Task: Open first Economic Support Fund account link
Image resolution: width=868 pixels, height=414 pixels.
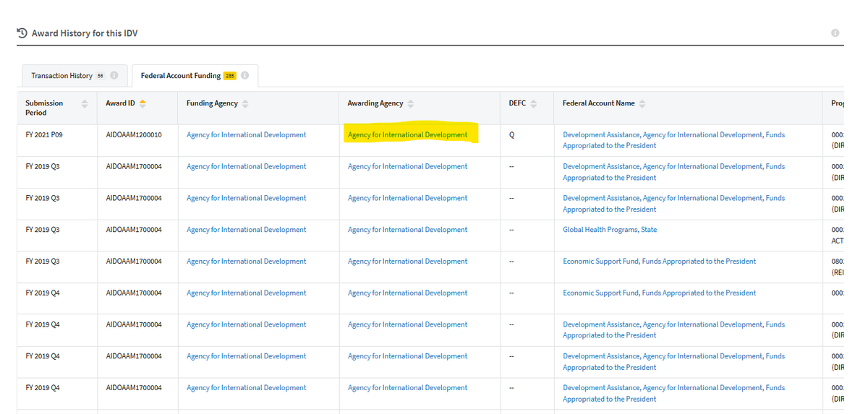Action: click(x=659, y=262)
